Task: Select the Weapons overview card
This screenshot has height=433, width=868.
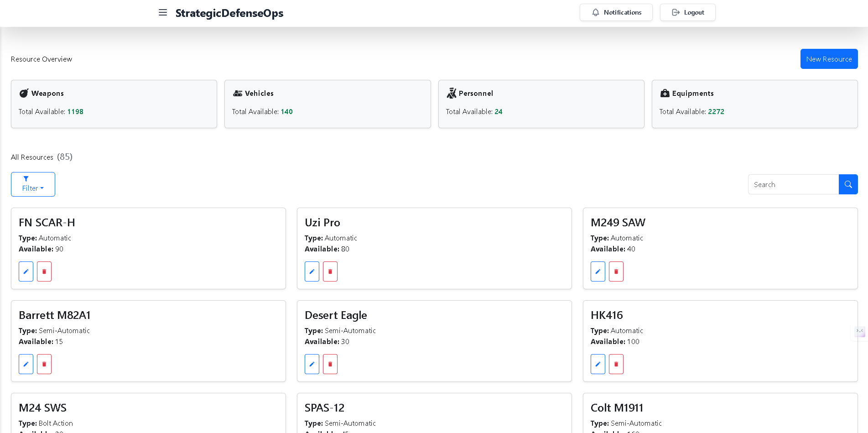Action: [114, 104]
